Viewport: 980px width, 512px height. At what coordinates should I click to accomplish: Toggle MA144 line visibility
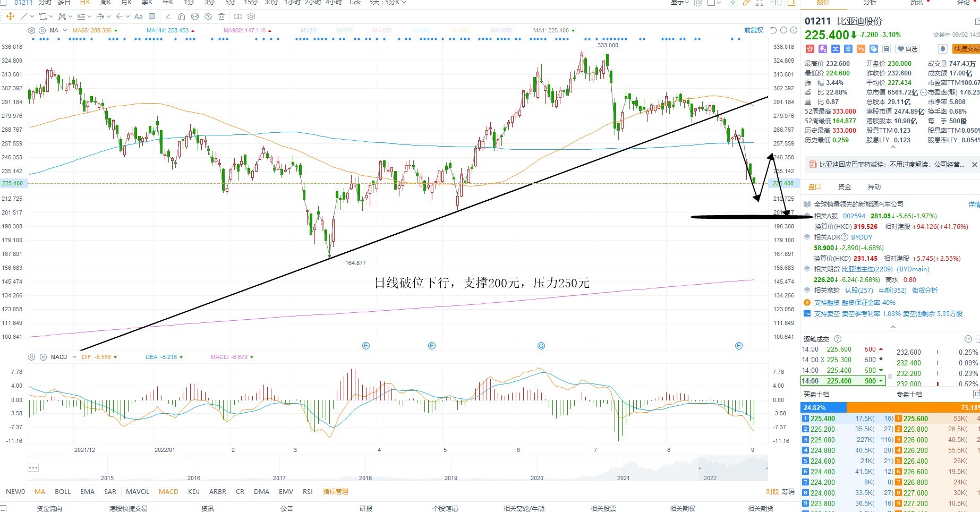(170, 30)
